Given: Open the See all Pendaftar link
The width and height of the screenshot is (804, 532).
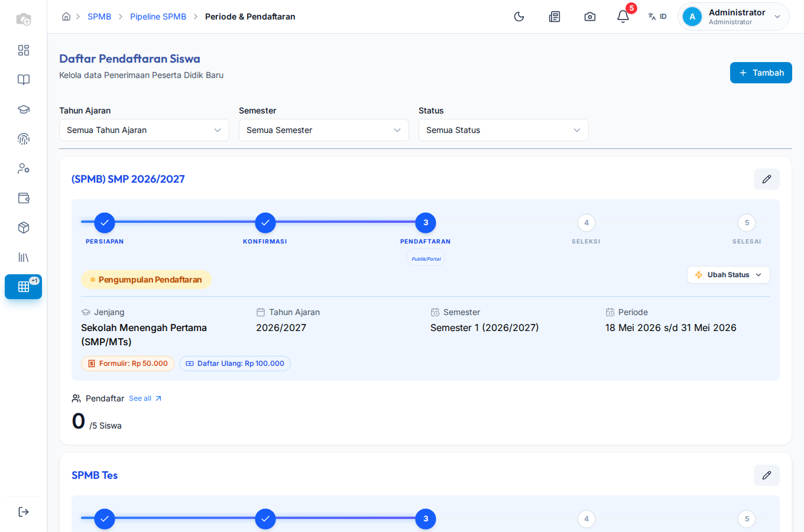Looking at the screenshot, I should pos(145,398).
